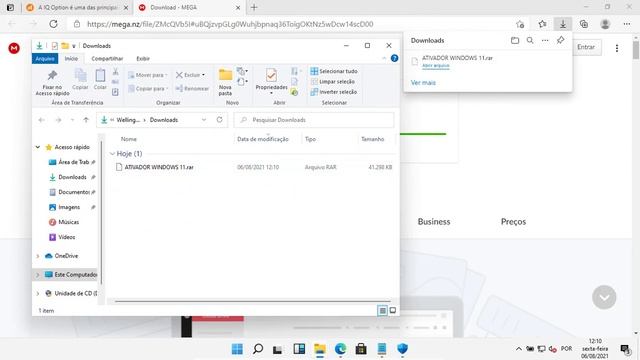Click the Explorer horizontal scrollbar
The height and width of the screenshot is (360, 640).
point(252,301)
